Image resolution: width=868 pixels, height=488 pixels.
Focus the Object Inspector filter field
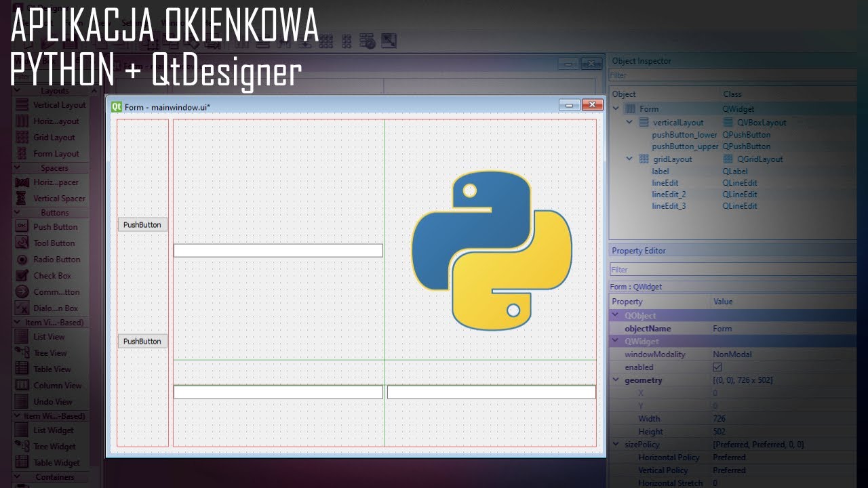pos(733,75)
